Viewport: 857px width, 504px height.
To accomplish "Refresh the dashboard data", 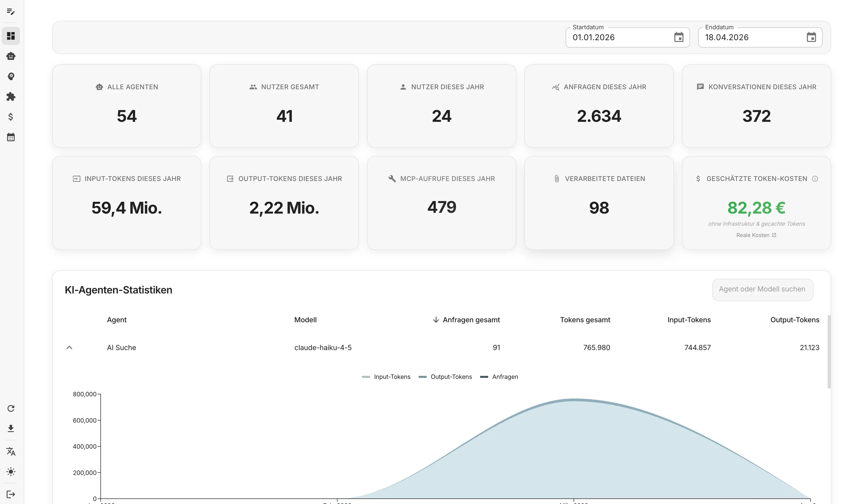I will coord(11,408).
